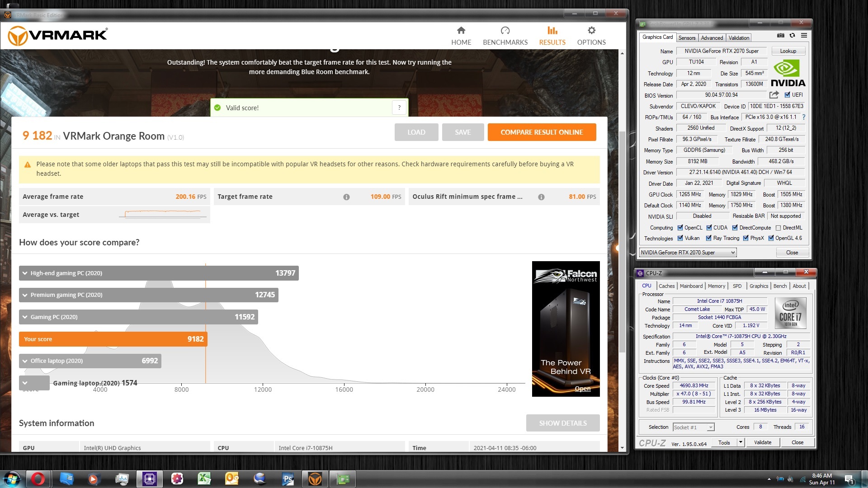Switch to GPU-Z via taskbar icon
This screenshot has height=488, width=868.
(343, 479)
